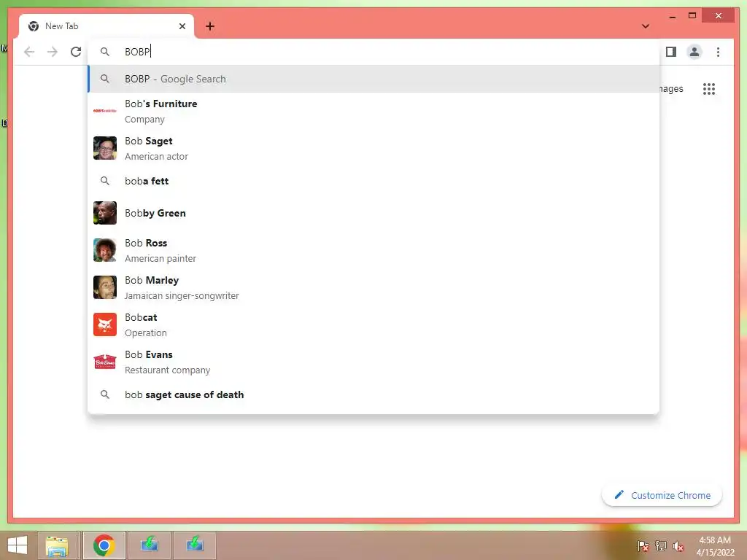Click the address bar containing BOBP
Viewport: 747px width, 560px height.
pos(373,52)
